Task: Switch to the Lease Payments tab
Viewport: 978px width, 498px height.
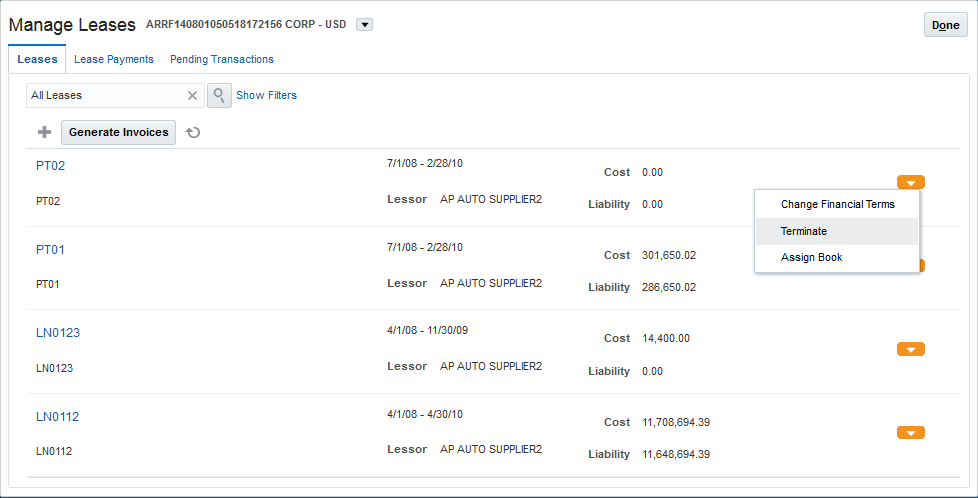Action: 114,59
